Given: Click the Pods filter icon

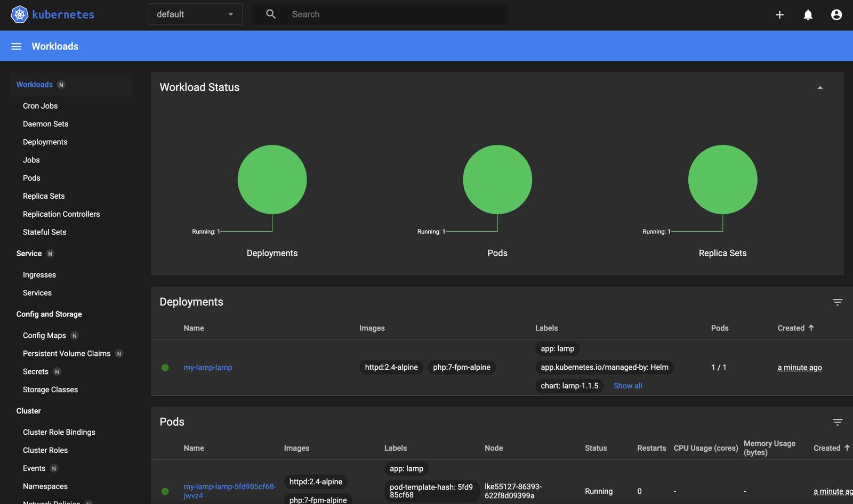Looking at the screenshot, I should click(x=837, y=422).
